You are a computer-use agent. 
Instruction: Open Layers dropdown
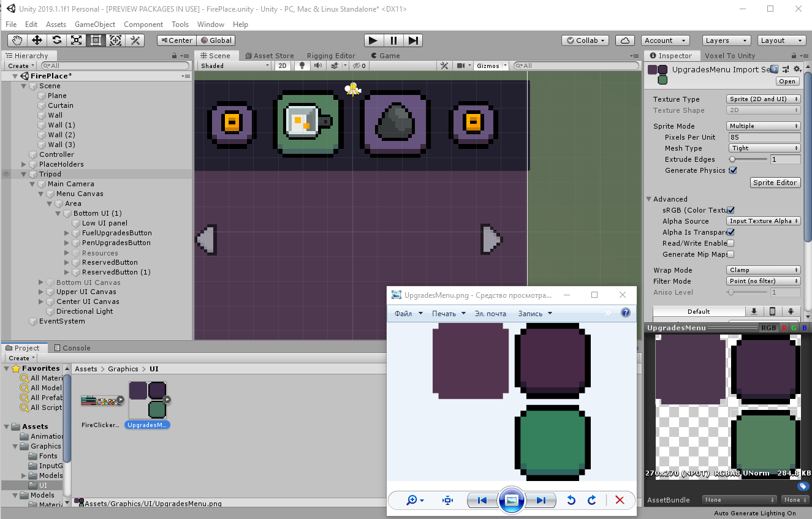click(x=726, y=40)
